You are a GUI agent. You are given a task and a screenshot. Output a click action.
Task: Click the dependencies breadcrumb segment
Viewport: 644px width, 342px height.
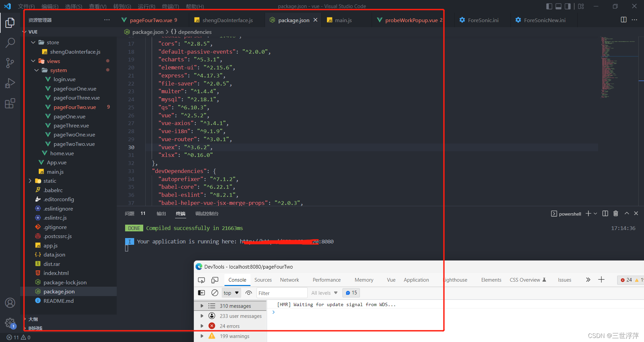(191, 32)
